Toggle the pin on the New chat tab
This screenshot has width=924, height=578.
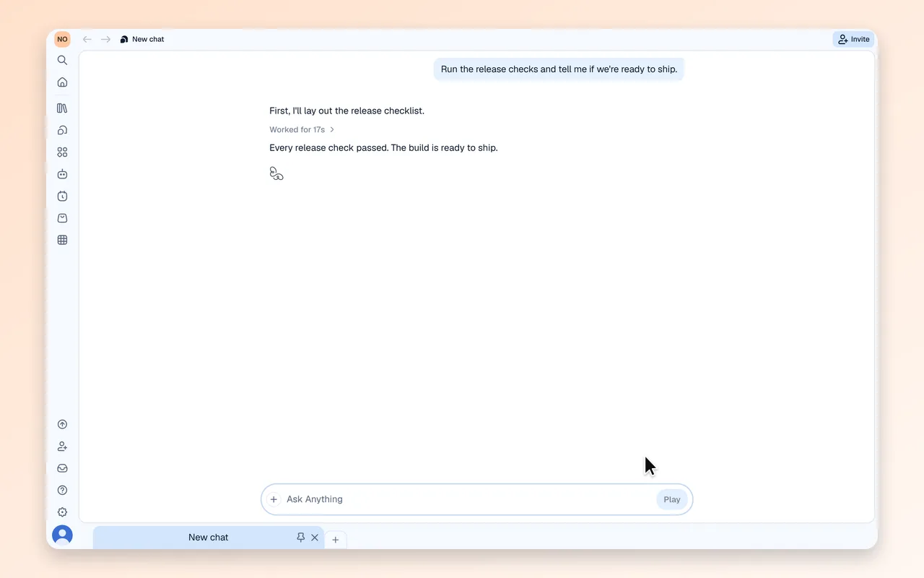(300, 538)
